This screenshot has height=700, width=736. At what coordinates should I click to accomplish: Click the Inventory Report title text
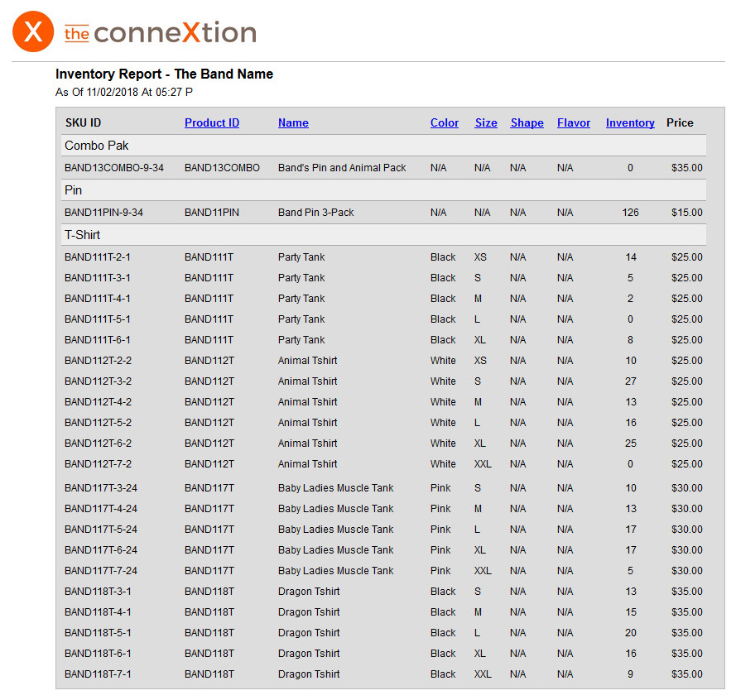tap(164, 74)
